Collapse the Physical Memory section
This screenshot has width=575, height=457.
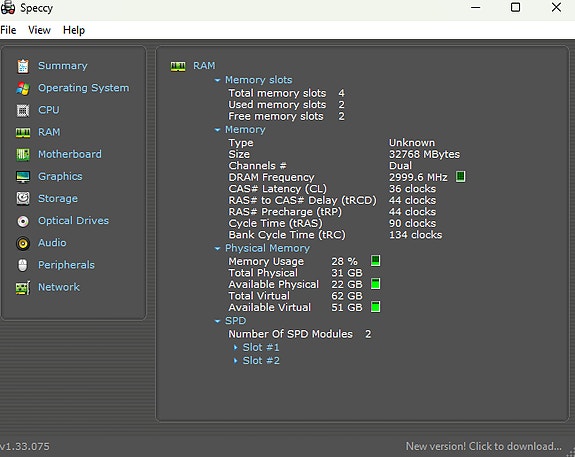pos(217,248)
